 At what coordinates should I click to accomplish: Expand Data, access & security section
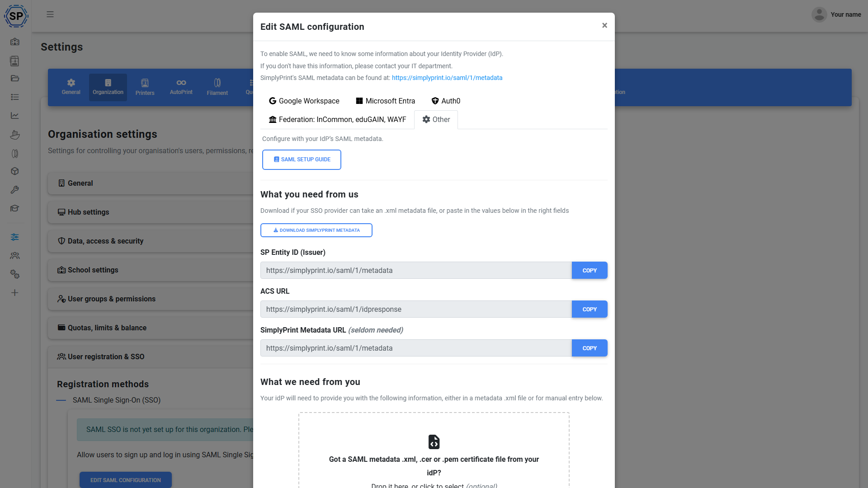pyautogui.click(x=151, y=241)
